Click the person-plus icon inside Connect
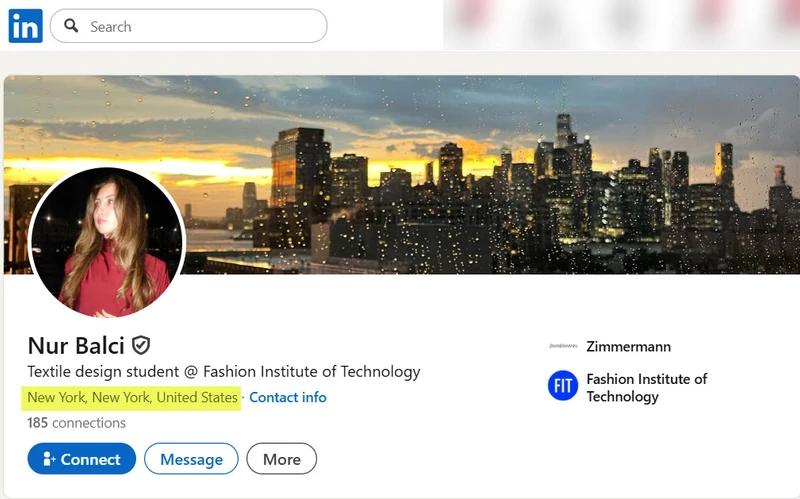 pyautogui.click(x=49, y=459)
